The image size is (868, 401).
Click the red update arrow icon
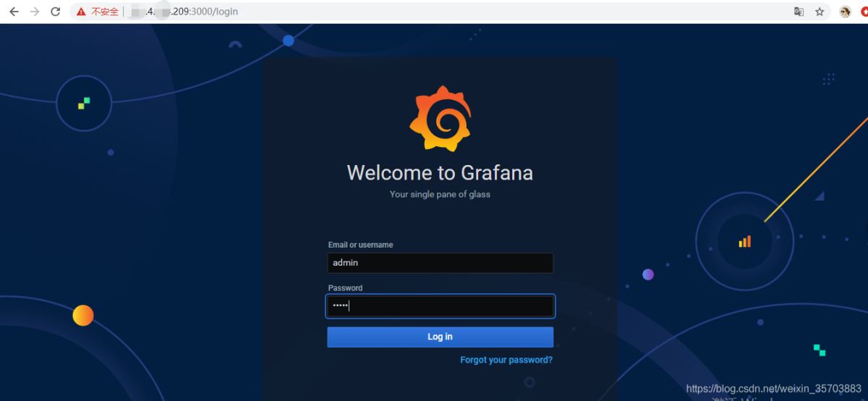(864, 12)
